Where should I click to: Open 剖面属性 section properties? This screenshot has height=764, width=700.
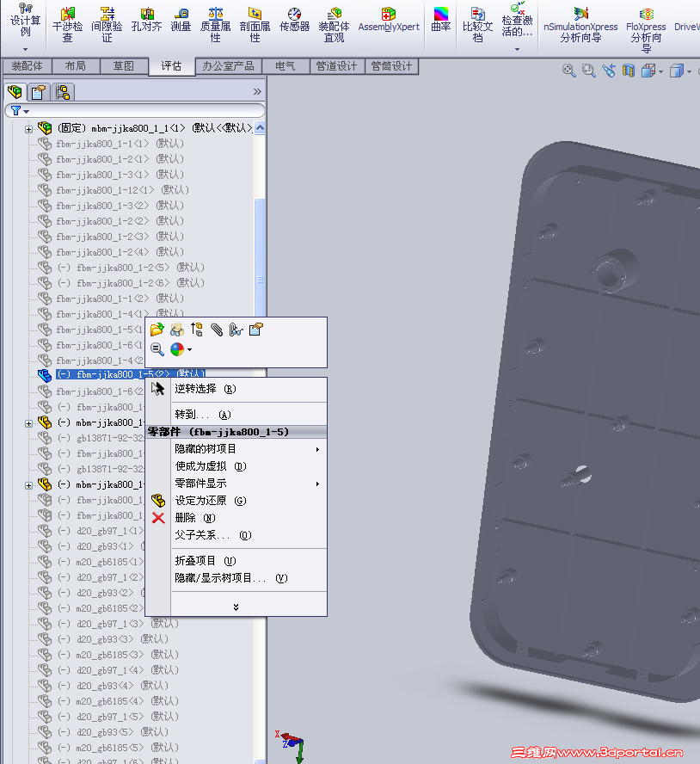pos(255,24)
